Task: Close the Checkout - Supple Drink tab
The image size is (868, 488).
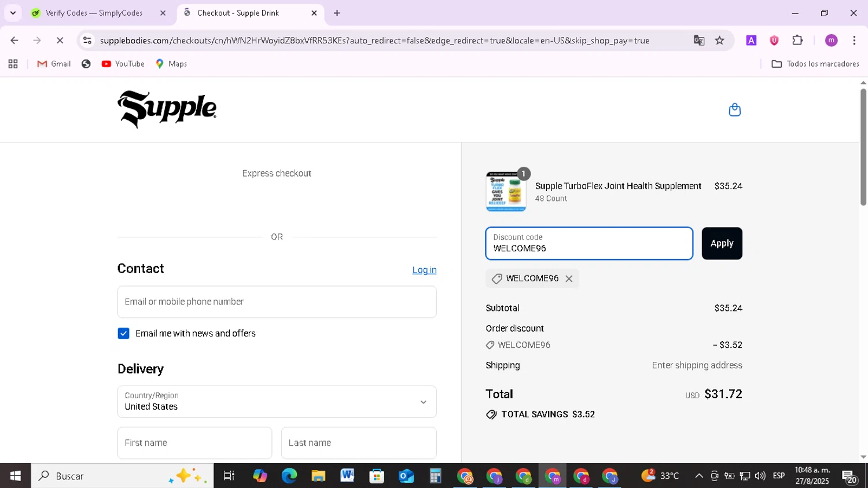Action: (314, 13)
